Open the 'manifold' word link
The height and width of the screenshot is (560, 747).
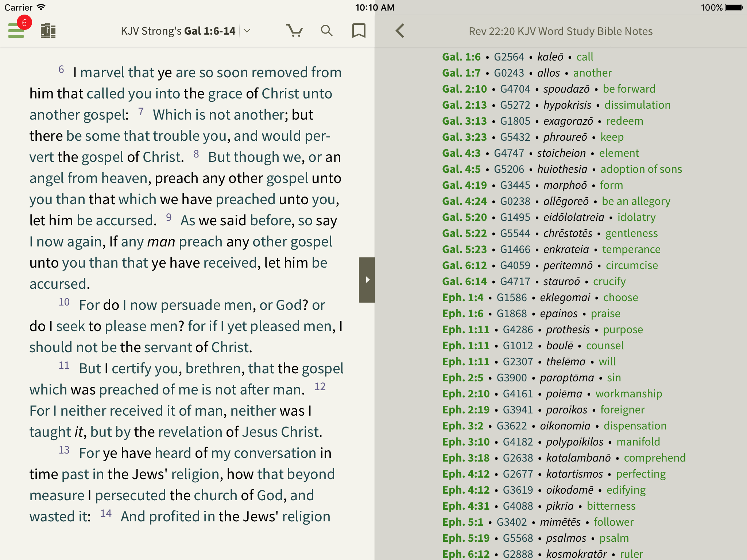pyautogui.click(x=638, y=442)
